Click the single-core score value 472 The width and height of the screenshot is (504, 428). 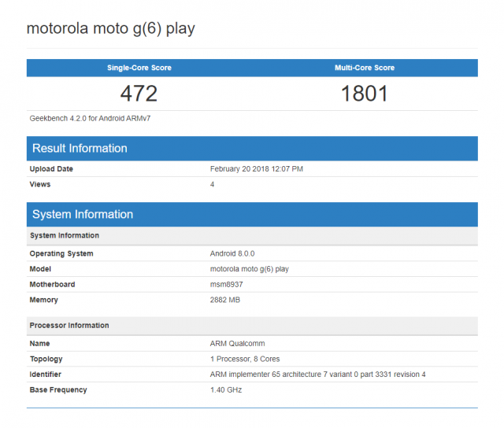click(x=139, y=94)
